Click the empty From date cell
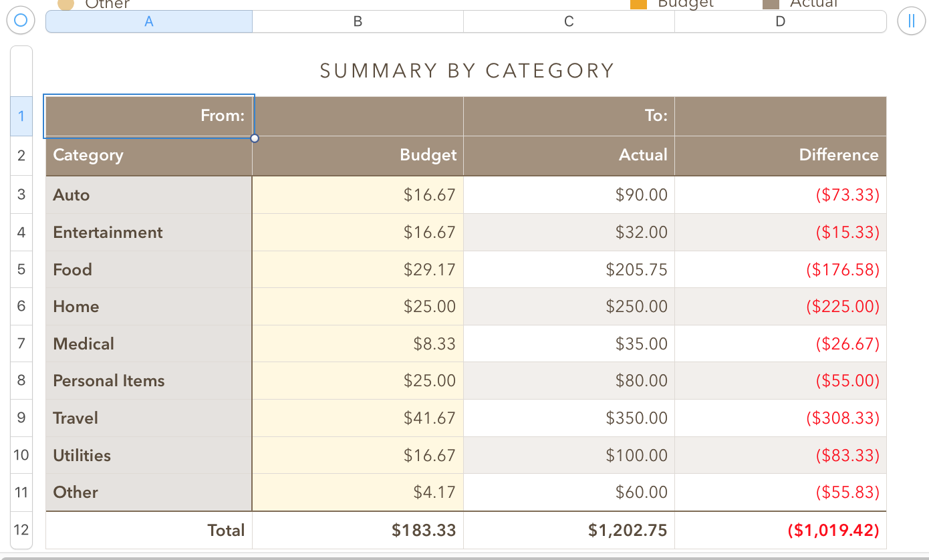Image resolution: width=929 pixels, height=560 pixels. [358, 116]
